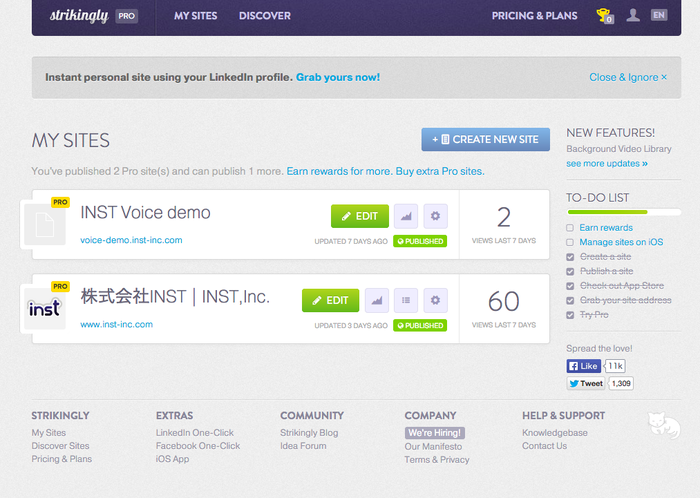700x498 pixels.
Task: Click the Grab yours now! link
Action: tap(338, 77)
